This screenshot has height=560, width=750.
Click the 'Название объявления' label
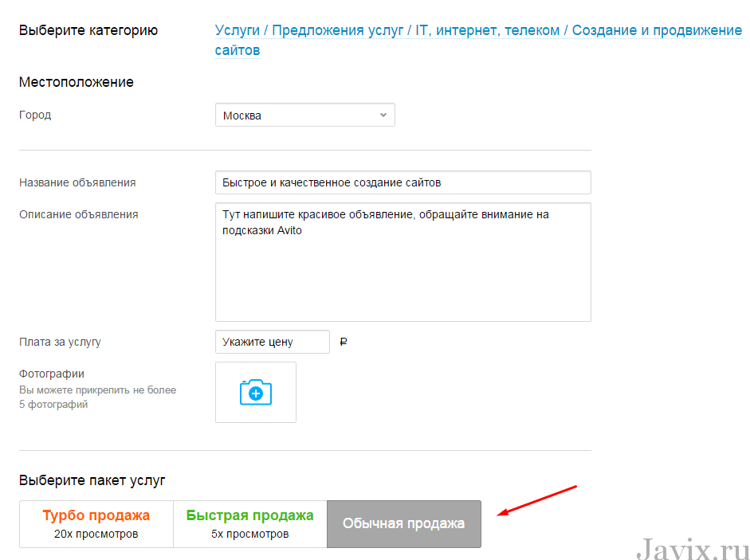click(x=77, y=182)
